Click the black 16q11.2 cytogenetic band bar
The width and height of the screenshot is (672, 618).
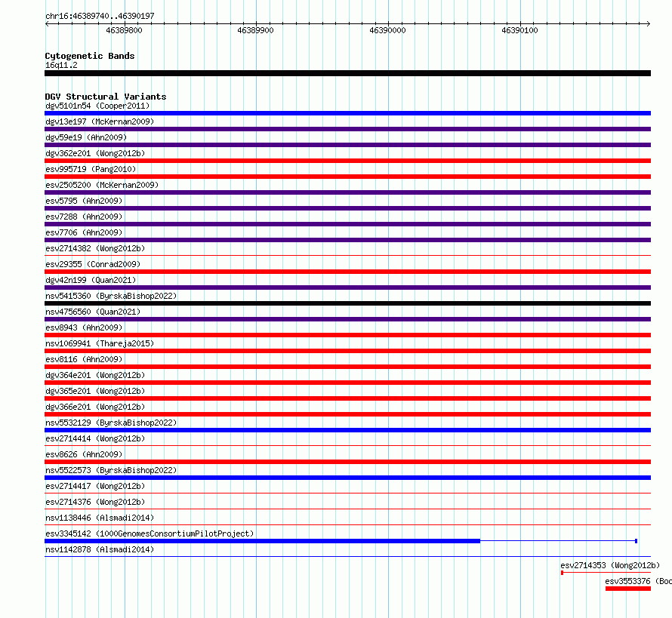347,73
